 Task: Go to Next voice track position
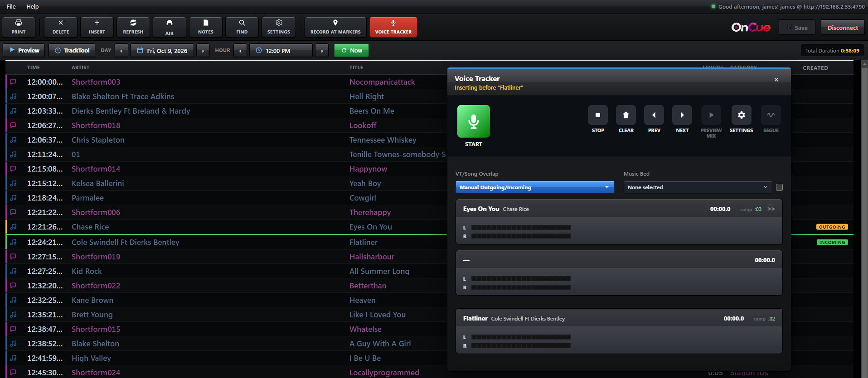(x=682, y=115)
